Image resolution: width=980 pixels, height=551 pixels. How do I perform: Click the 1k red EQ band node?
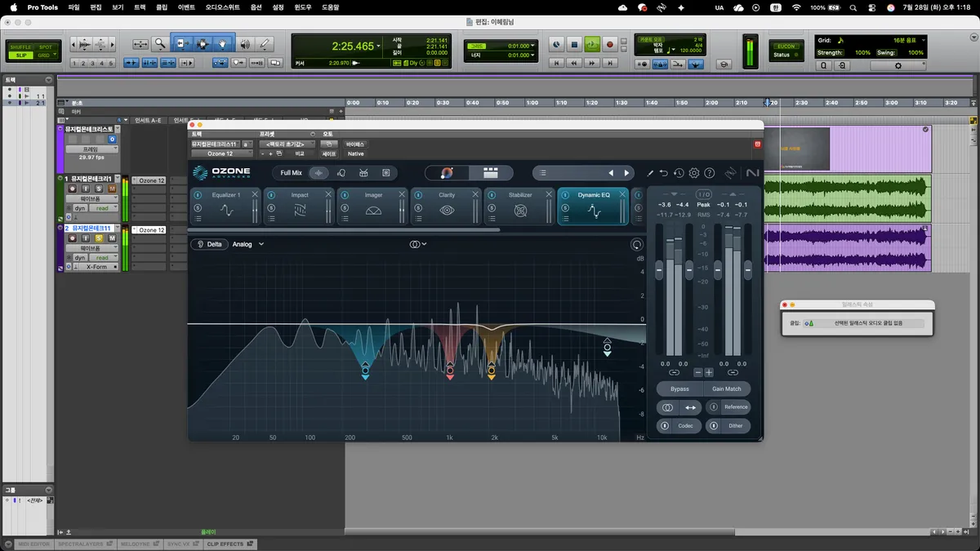450,371
